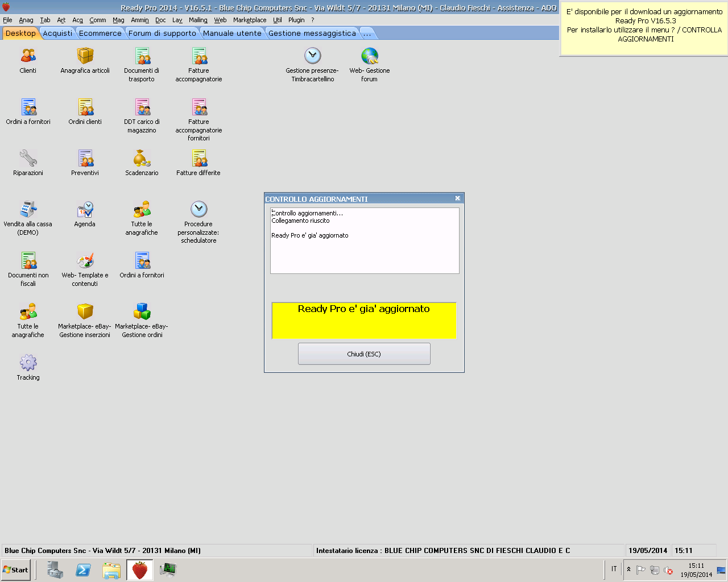Open the muted volume tray icon
The width and height of the screenshot is (728, 582).
pyautogui.click(x=668, y=570)
